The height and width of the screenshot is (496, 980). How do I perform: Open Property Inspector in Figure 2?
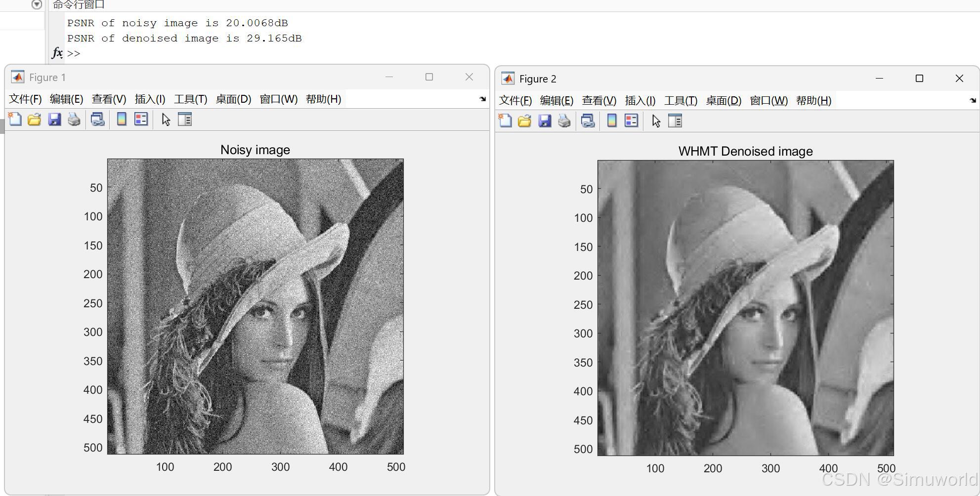(675, 121)
